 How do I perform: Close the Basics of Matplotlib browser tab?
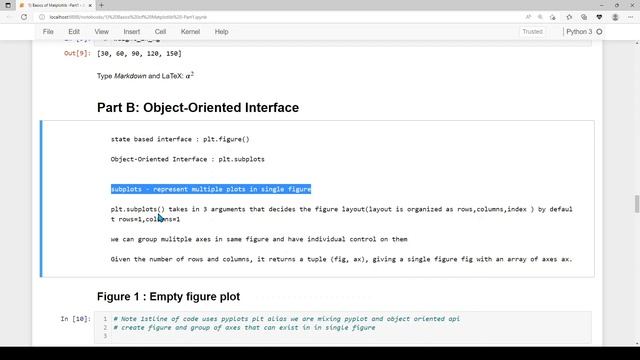tap(90, 5)
